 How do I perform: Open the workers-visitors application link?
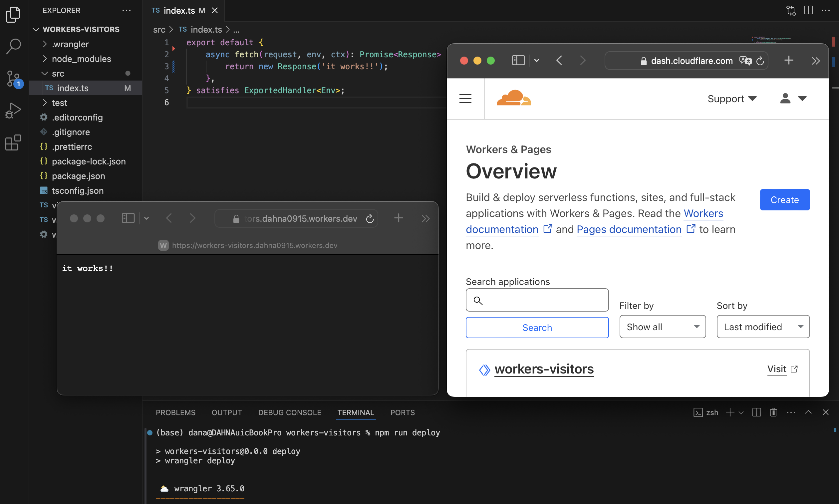pos(544,369)
